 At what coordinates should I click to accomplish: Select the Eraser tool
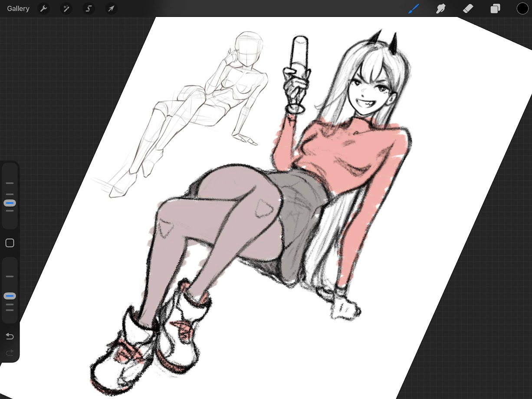pyautogui.click(x=468, y=9)
